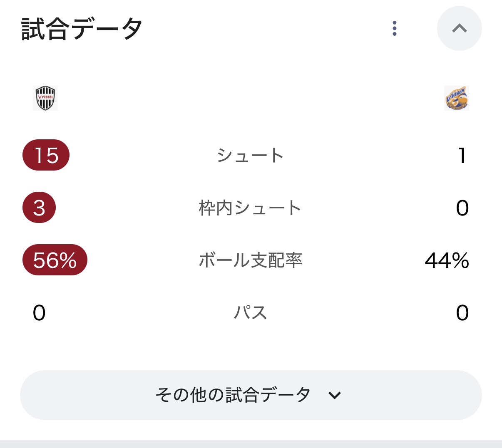This screenshot has height=448, width=502.
Task: Click the red 56% possession badge
Action: coord(55,260)
